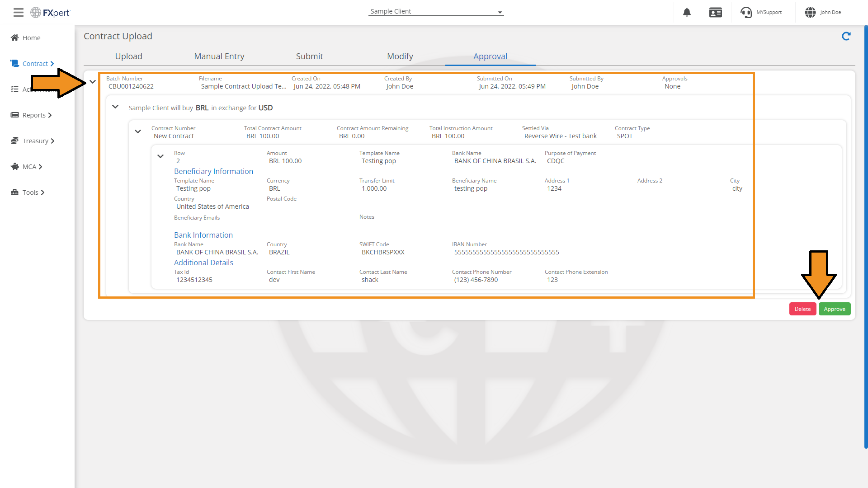Open the Sample Client dropdown
Viewport: 868px width, 488px height.
(436, 12)
